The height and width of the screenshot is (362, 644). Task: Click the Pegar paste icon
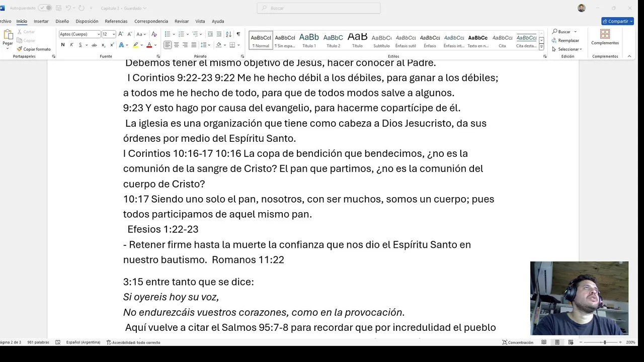[8, 35]
